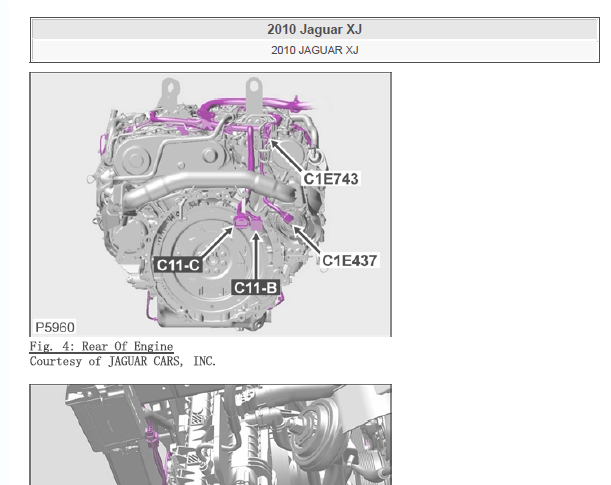Click the rear of engine diagram image
The width and height of the screenshot is (611, 485).
pos(210,205)
